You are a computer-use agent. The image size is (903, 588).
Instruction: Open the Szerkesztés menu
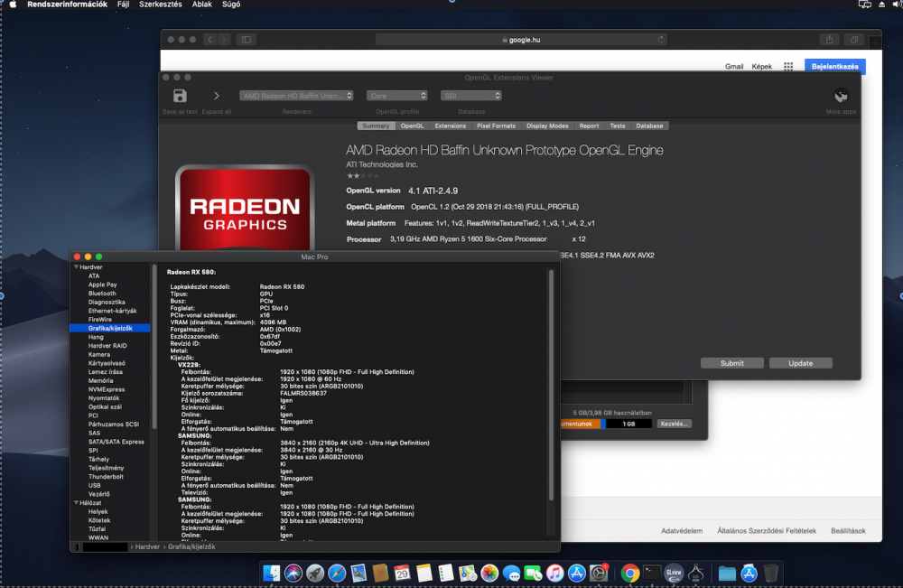point(160,5)
